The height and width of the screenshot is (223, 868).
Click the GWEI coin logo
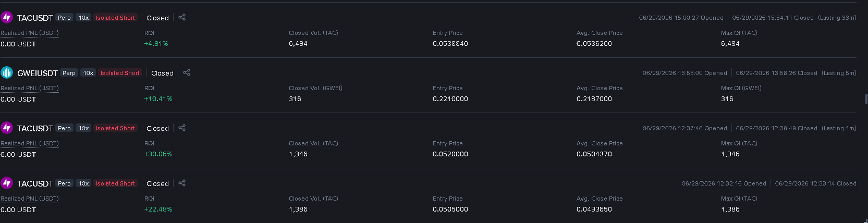point(7,72)
